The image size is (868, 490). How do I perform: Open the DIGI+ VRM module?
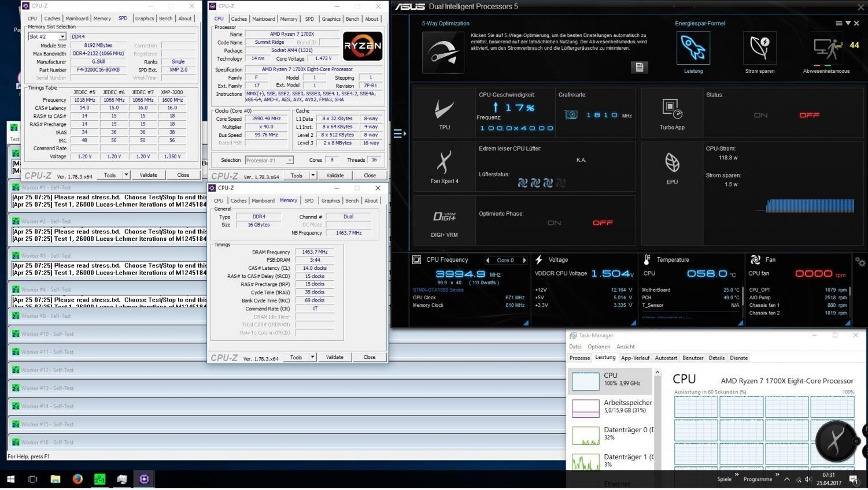444,217
